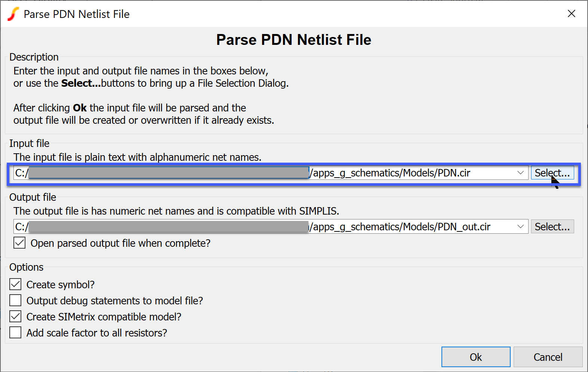Confirm parsing with the Ok button
588x372 pixels.
[475, 357]
